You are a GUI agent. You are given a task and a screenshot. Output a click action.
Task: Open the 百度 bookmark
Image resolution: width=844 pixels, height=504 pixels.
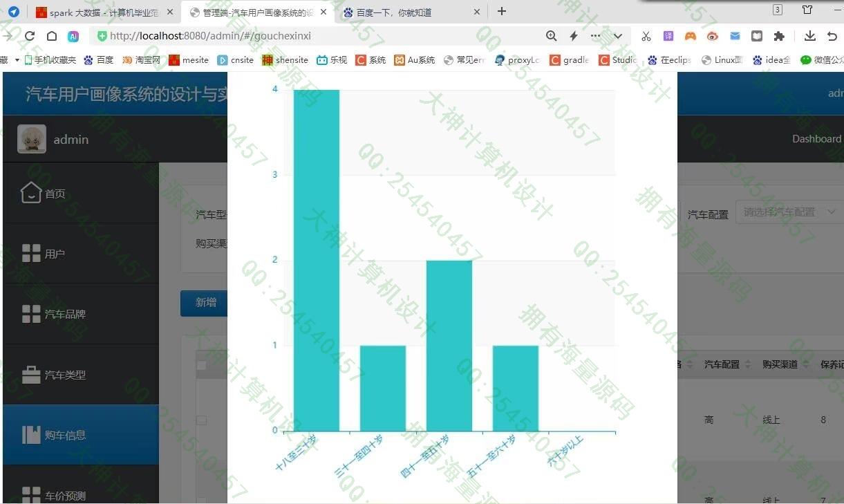(x=98, y=60)
